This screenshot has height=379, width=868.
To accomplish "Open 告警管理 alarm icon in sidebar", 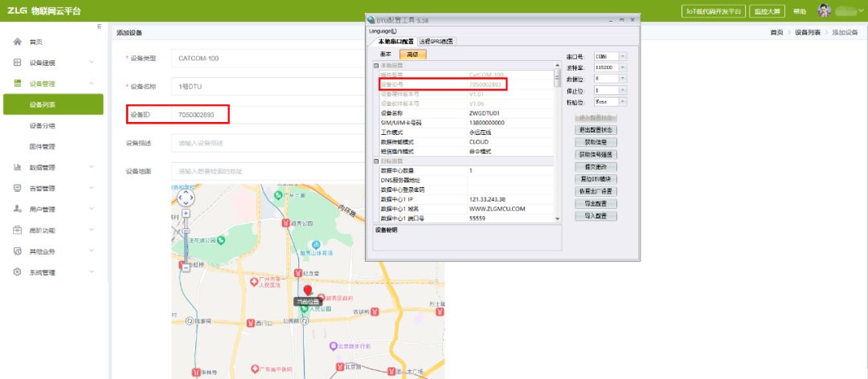I will click(17, 188).
